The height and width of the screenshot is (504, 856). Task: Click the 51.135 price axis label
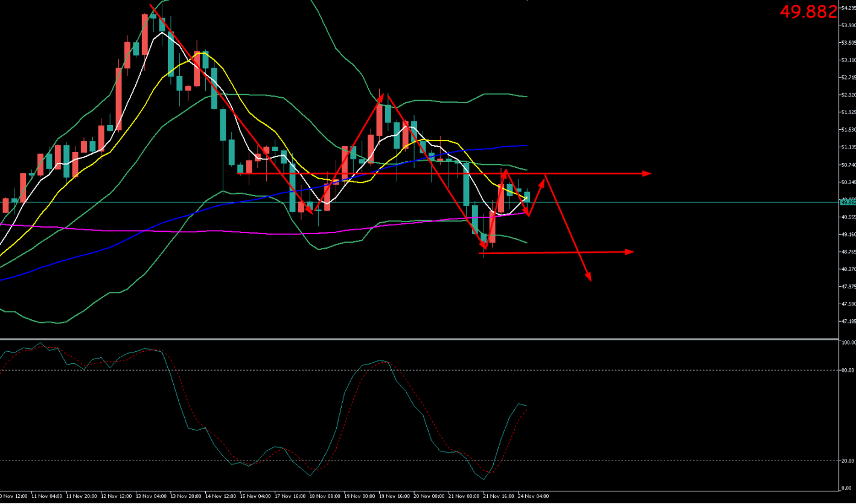848,147
